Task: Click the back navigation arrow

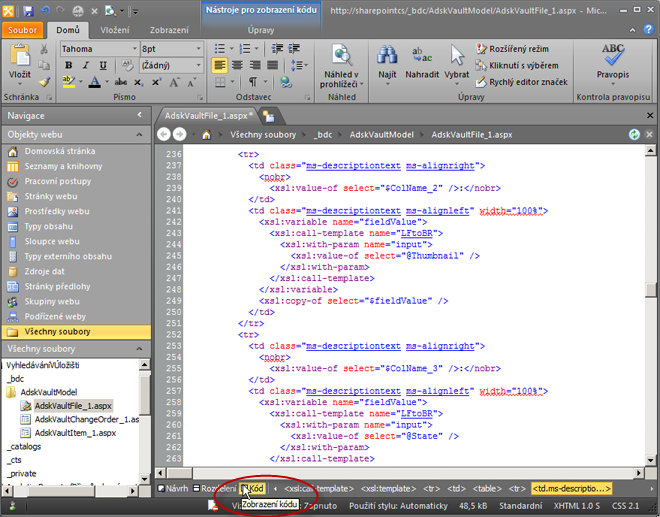Action: click(x=164, y=135)
